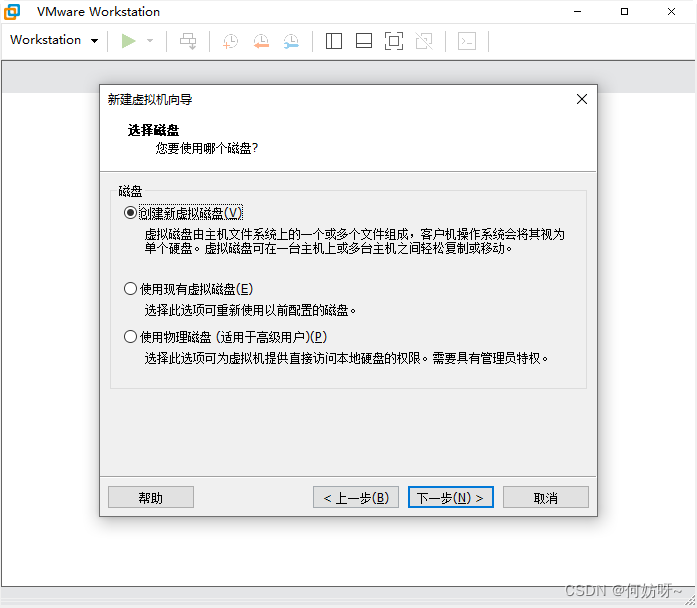This screenshot has width=697, height=608.
Task: Click the 帮助 button
Action: pyautogui.click(x=151, y=497)
